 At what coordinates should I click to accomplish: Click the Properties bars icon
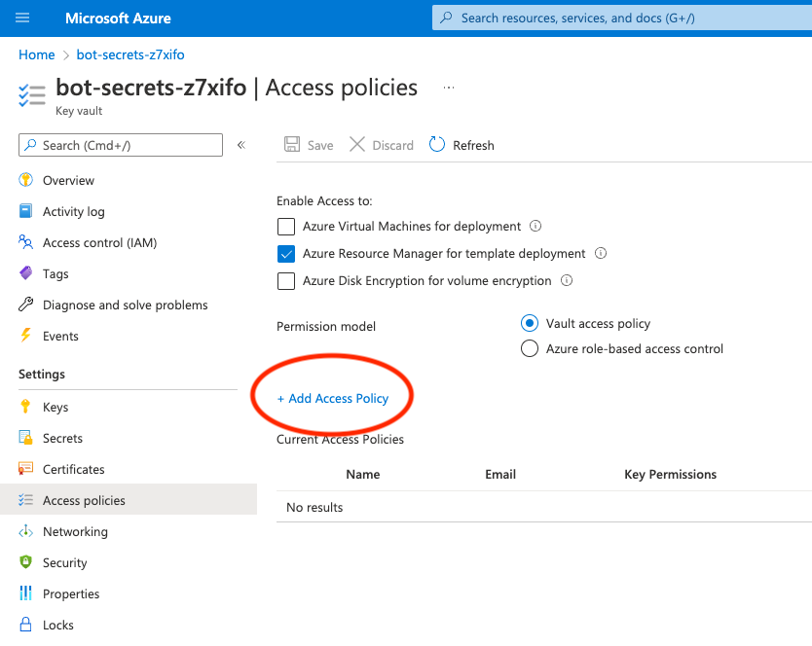(x=25, y=593)
